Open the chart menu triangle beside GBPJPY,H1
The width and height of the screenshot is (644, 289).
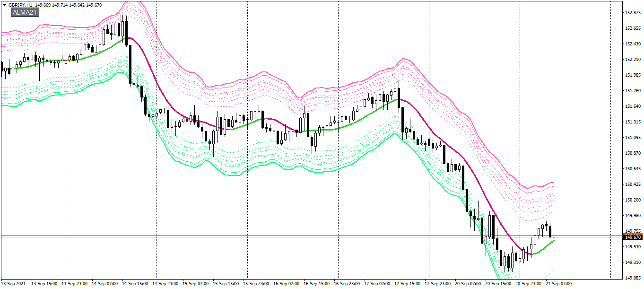click(x=4, y=5)
